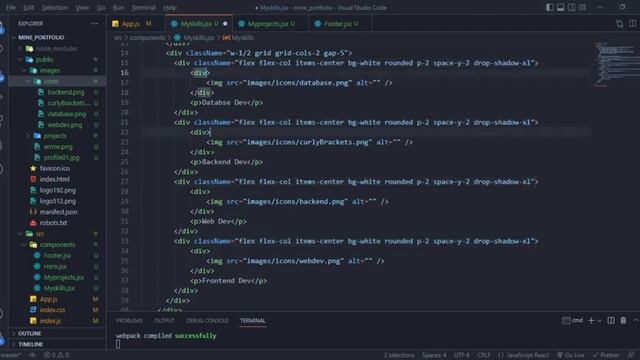Toggle panel layout icon in title bar
The height and width of the screenshot is (360, 640).
[561, 7]
